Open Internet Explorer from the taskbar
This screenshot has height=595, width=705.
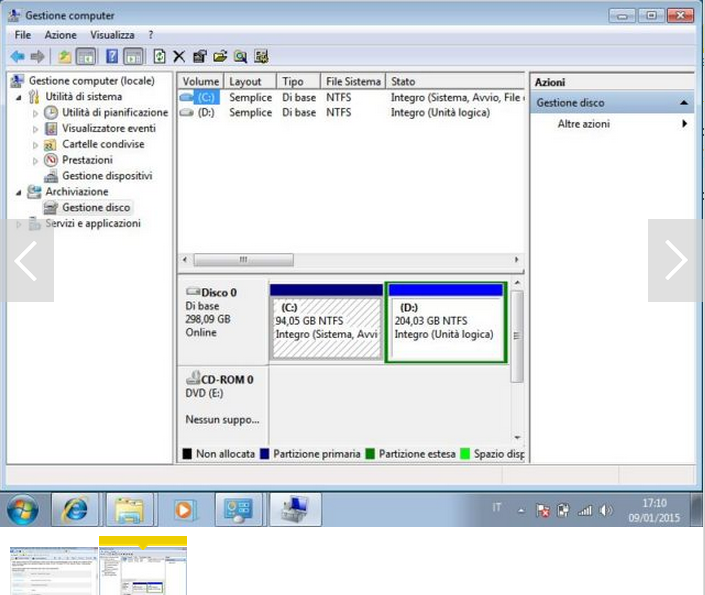[x=75, y=510]
